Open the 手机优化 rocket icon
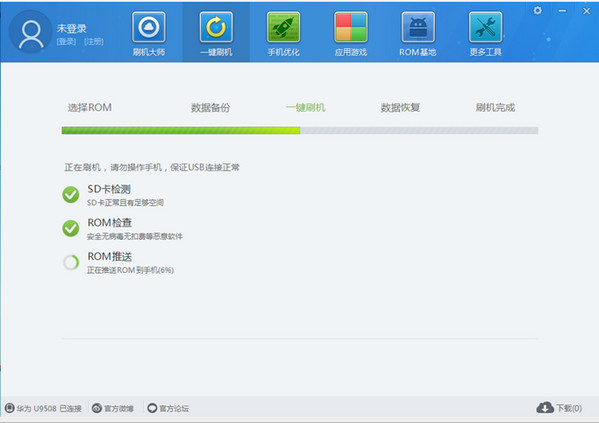Screen dimensions: 599x423 (283, 27)
